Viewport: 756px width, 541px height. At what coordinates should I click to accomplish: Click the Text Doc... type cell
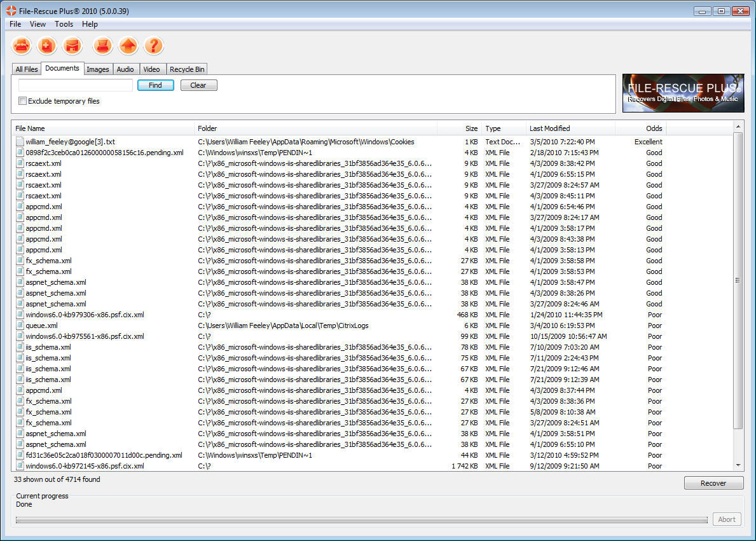tap(503, 142)
